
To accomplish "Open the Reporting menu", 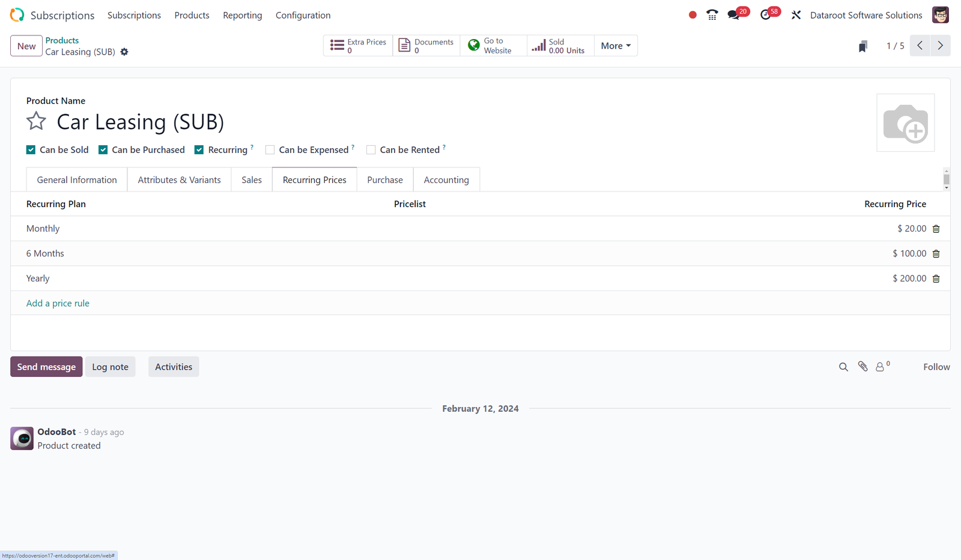I will tap(242, 15).
